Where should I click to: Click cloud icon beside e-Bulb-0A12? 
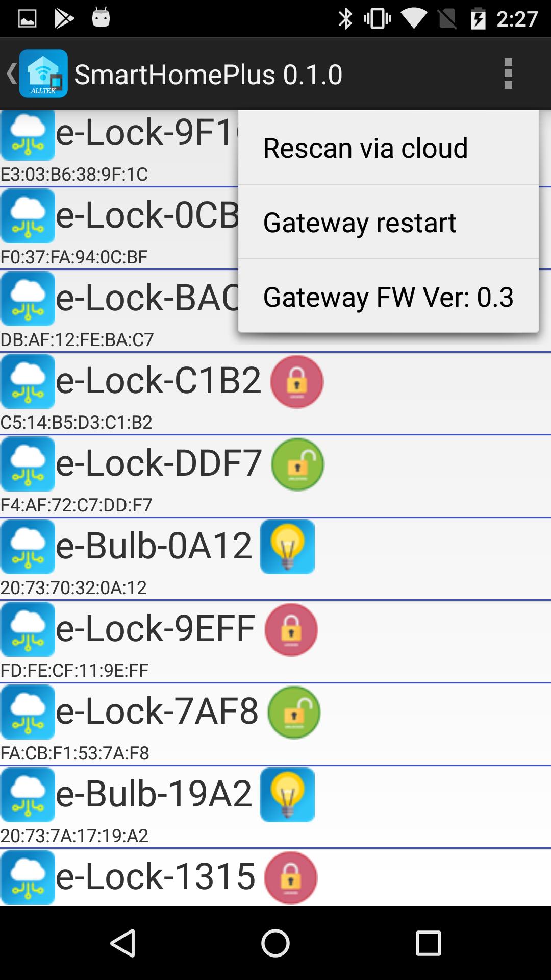click(28, 547)
